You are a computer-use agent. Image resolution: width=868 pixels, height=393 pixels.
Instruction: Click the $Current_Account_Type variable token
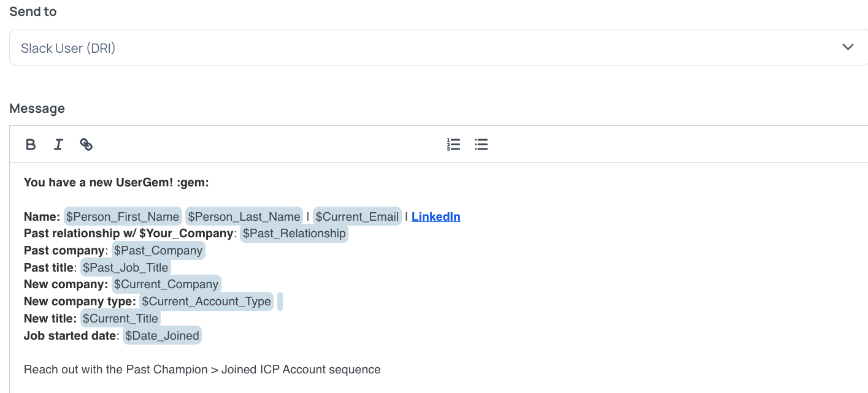(206, 302)
